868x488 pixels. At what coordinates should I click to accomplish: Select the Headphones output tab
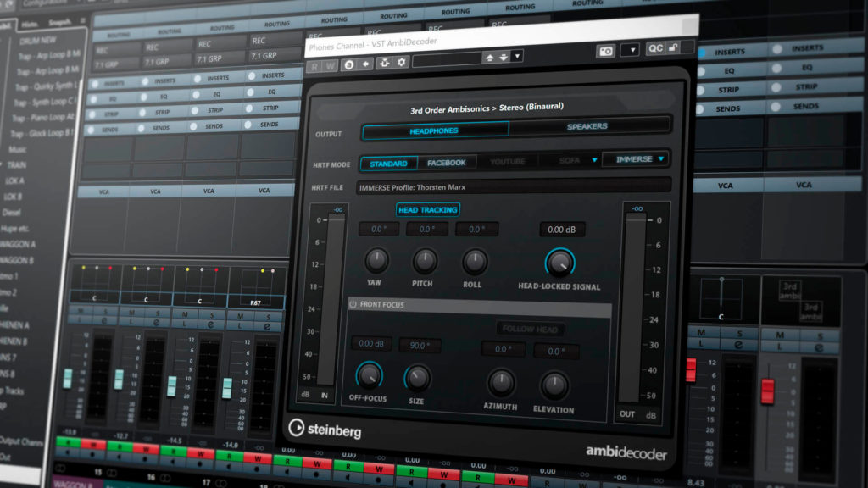coord(434,130)
